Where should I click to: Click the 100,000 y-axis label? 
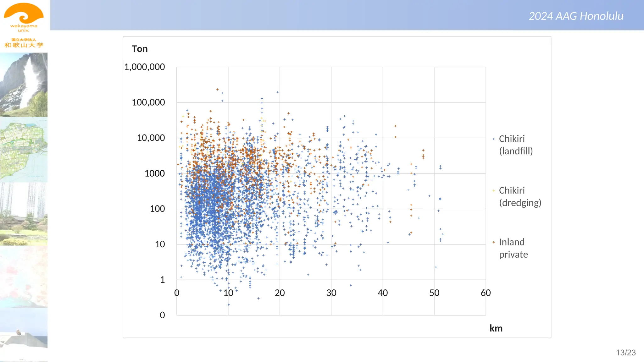(148, 102)
